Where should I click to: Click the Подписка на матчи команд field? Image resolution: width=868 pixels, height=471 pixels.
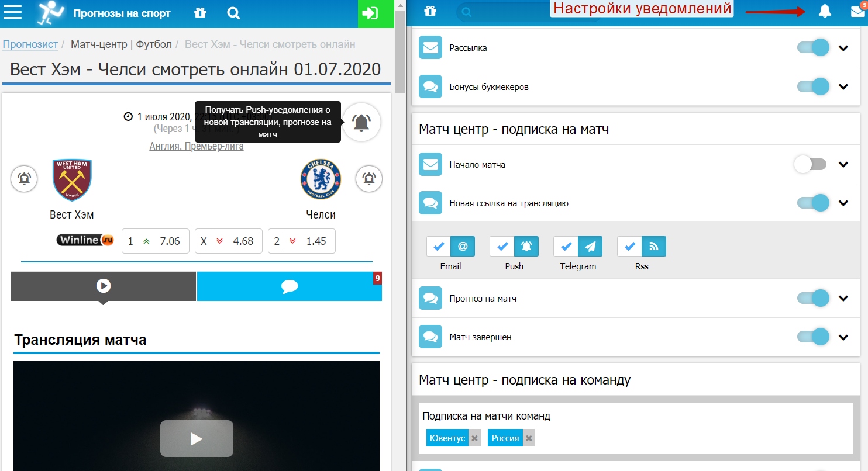coord(636,428)
